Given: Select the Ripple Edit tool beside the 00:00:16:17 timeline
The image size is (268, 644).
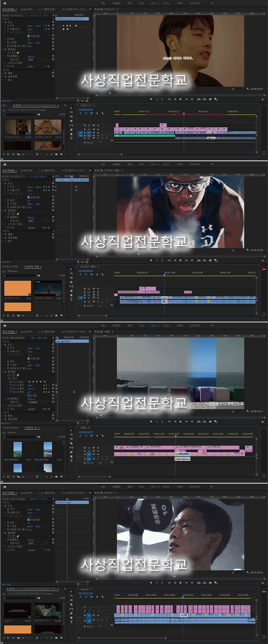Looking at the screenshot, I should [71, 439].
